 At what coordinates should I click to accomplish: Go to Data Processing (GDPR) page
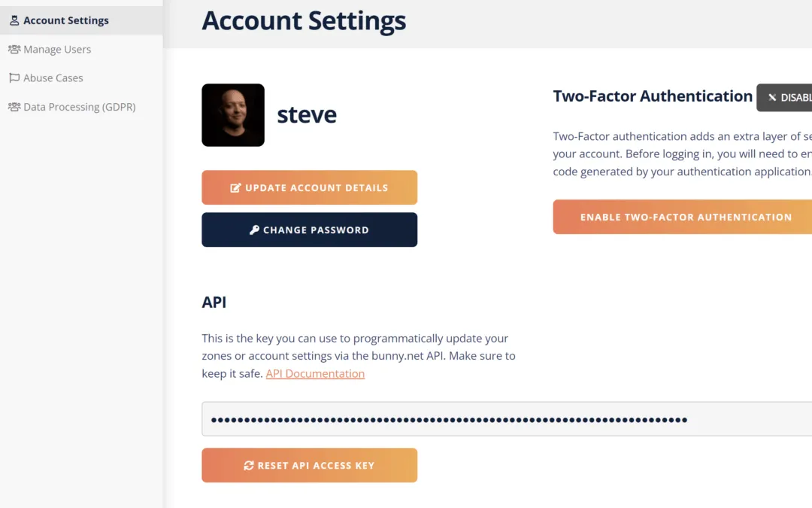click(80, 107)
